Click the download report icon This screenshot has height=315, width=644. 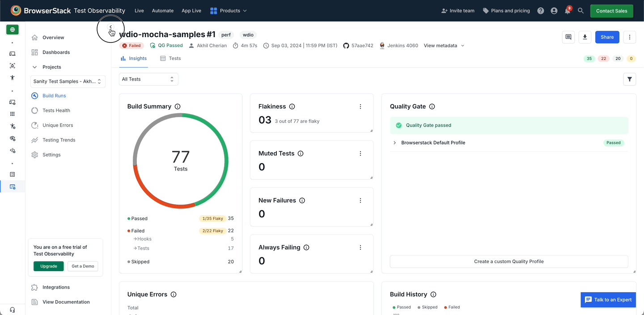pyautogui.click(x=585, y=37)
